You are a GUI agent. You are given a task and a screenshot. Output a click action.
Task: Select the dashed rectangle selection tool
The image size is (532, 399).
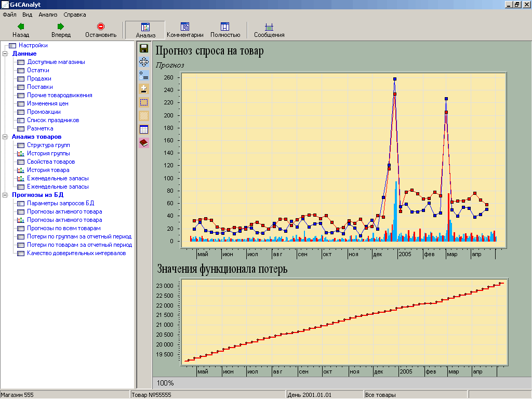144,102
